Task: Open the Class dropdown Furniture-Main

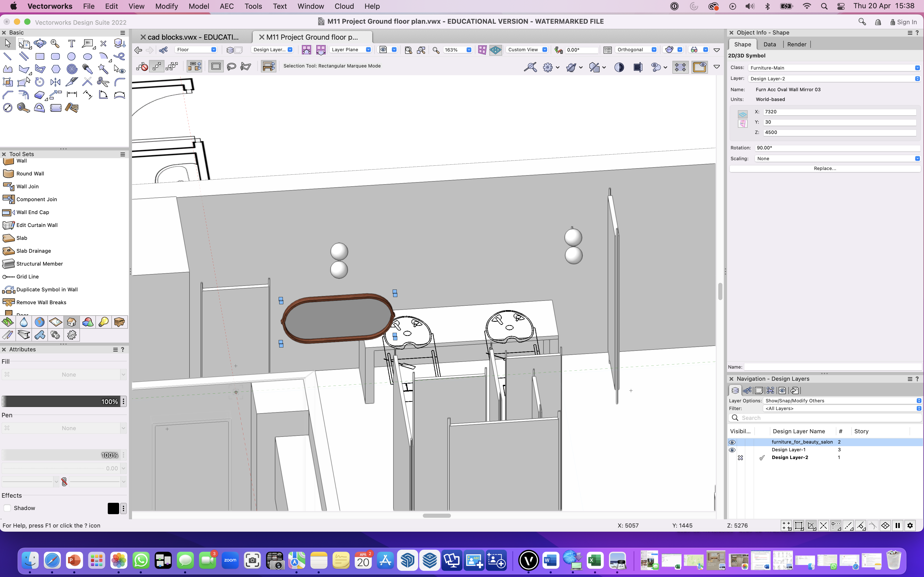Action: [x=834, y=68]
